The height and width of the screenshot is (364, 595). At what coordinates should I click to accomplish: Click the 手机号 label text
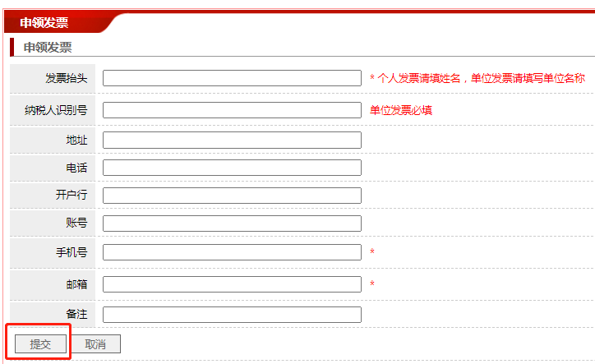(71, 252)
